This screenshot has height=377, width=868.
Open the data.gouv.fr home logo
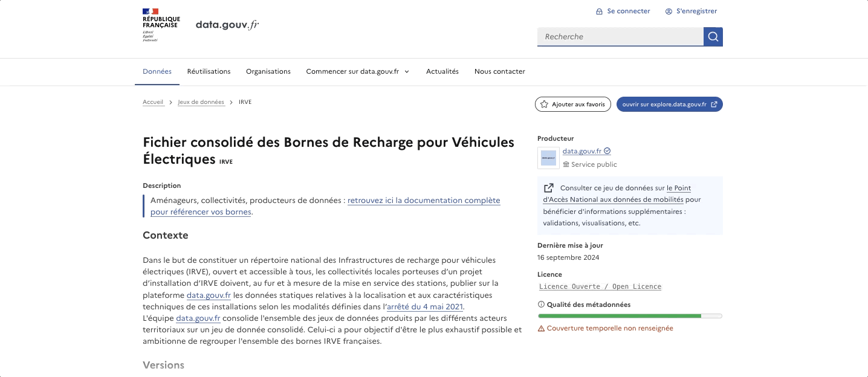click(227, 25)
